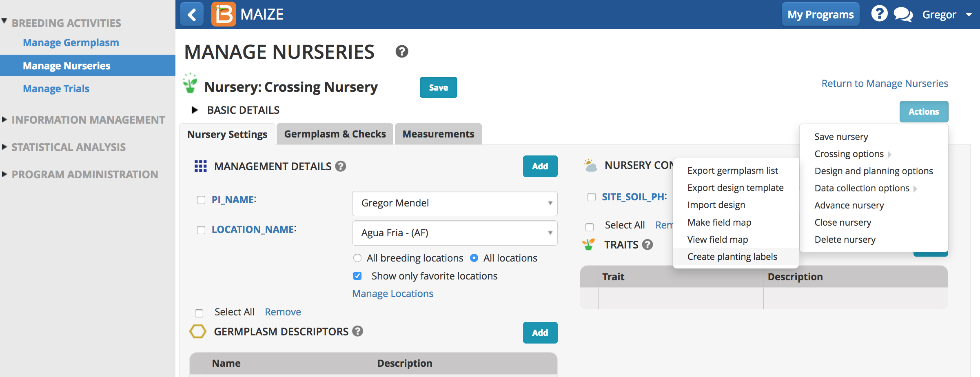The height and width of the screenshot is (377, 980).
Task: Click Add for Germplasm Descriptors
Action: coord(540,333)
